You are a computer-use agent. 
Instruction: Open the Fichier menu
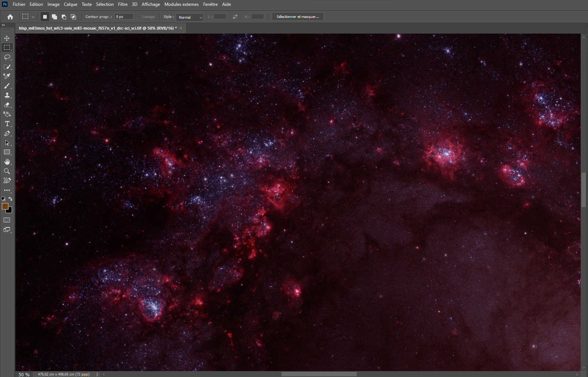(19, 4)
